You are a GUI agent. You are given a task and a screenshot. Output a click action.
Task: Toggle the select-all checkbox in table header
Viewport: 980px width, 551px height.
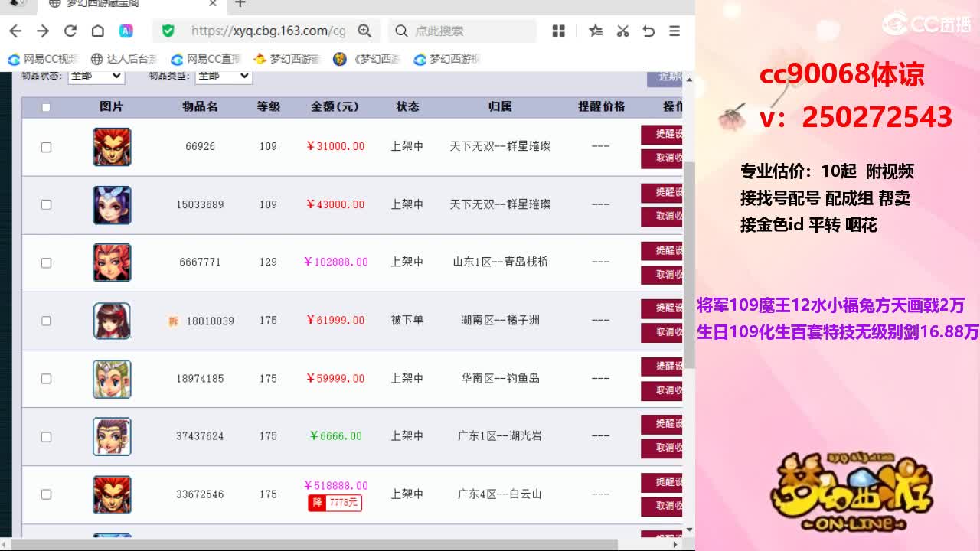click(x=46, y=107)
